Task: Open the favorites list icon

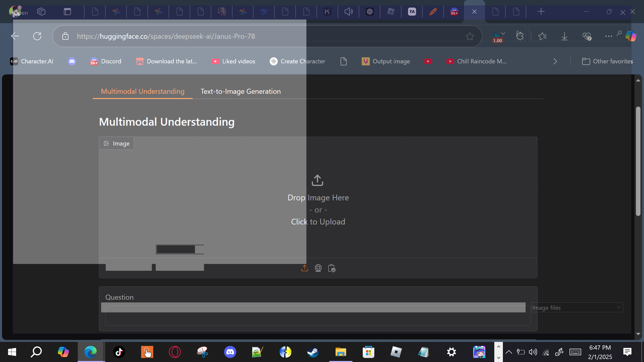Action: pos(542,36)
